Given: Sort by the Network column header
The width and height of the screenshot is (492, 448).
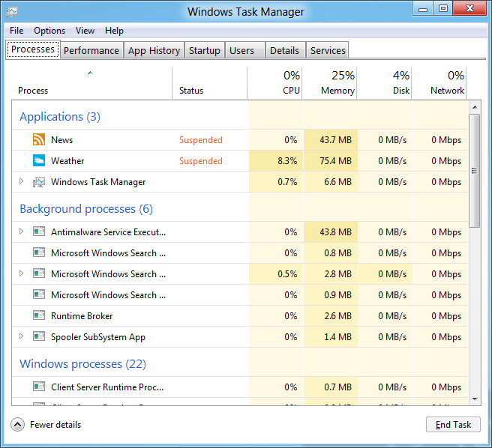Looking at the screenshot, I should pos(439,82).
